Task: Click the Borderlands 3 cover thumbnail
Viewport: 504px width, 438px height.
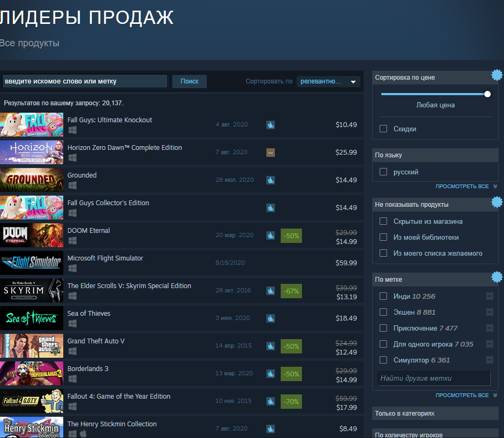Action: 31,373
